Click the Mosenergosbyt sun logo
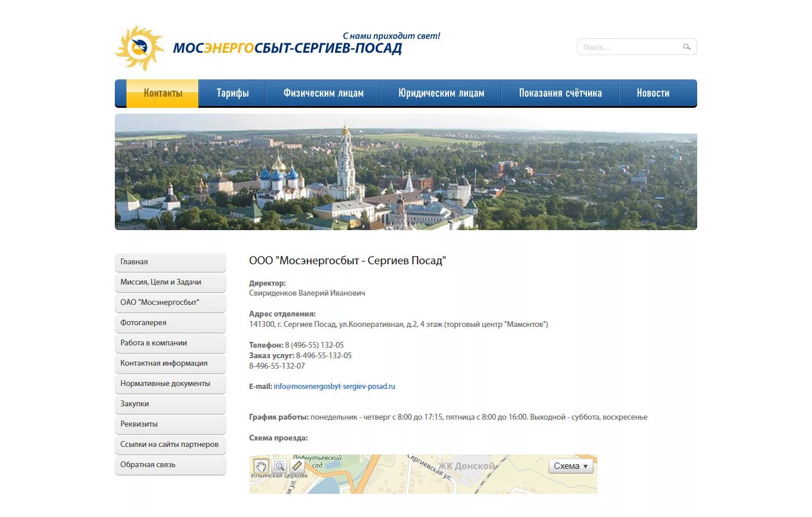 [x=140, y=48]
